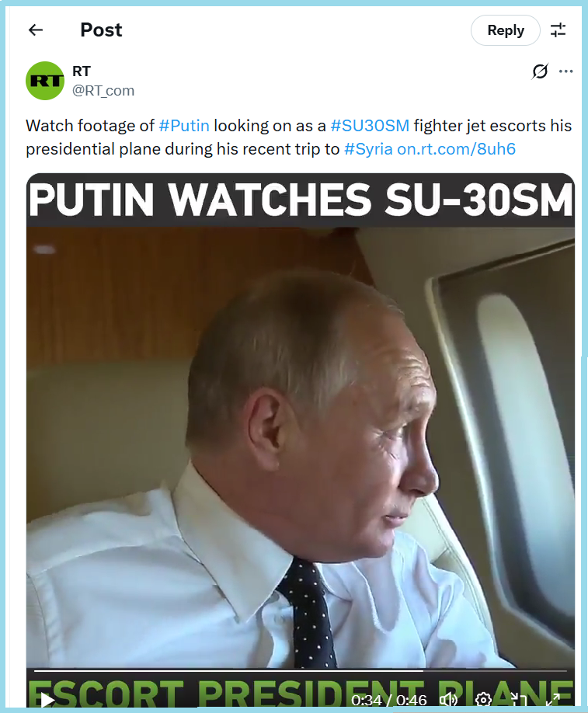588x713 pixels.
Task: Play the video
Action: tap(47, 700)
